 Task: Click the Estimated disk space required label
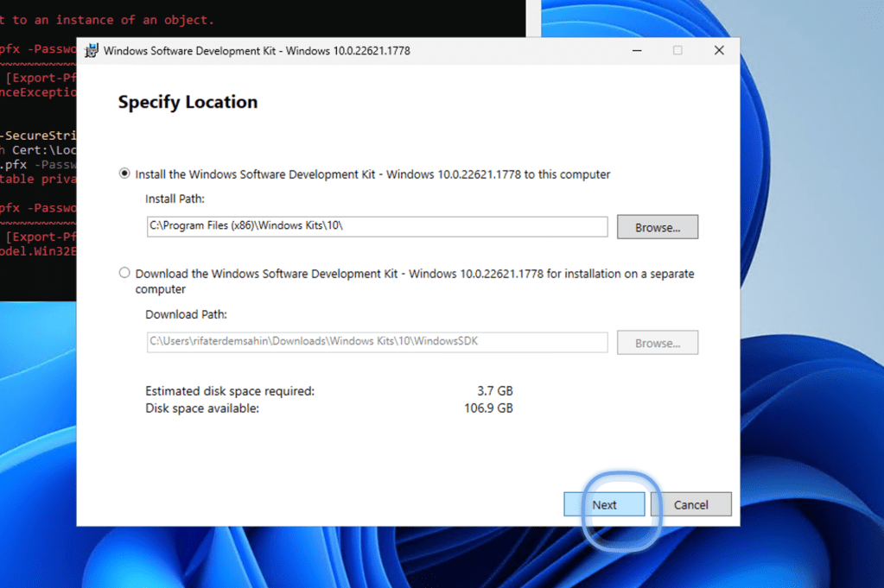[230, 391]
